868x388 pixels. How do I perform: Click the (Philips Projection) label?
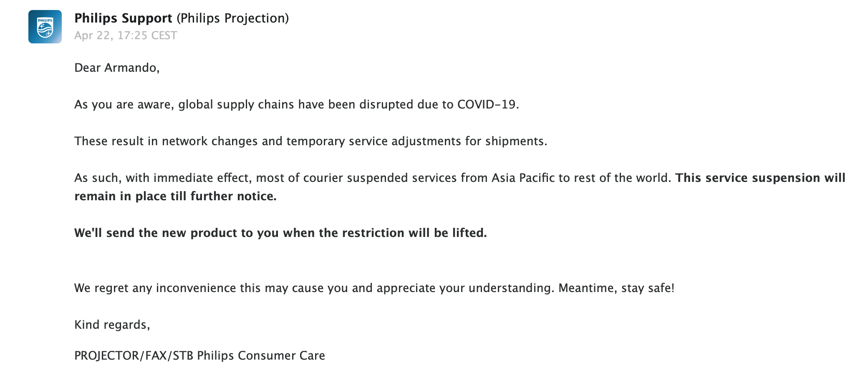(x=233, y=18)
